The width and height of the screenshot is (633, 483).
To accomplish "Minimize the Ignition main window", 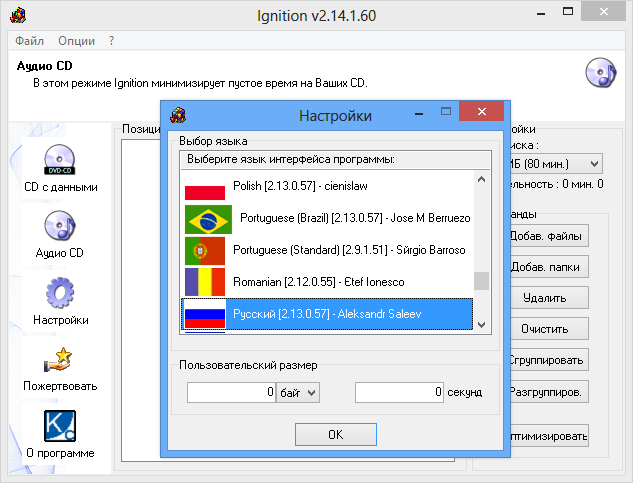I will tap(541, 14).
